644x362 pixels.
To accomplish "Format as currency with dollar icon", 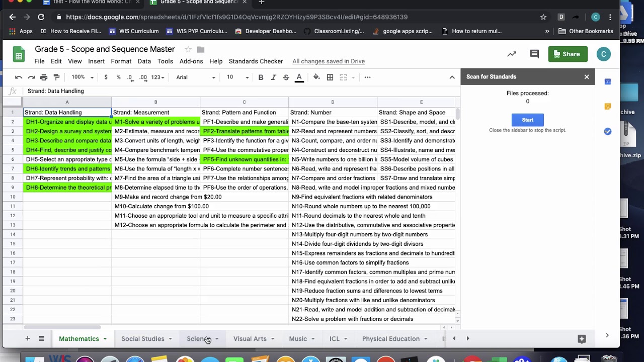I will [106, 77].
